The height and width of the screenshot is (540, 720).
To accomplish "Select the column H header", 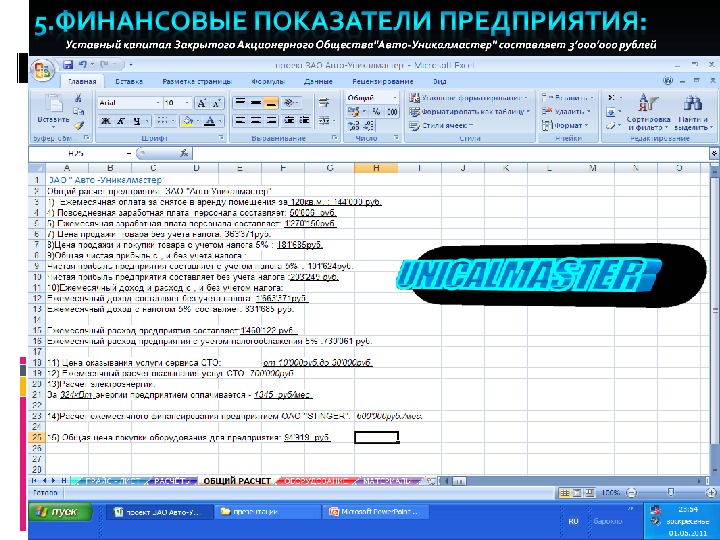I will 376,168.
